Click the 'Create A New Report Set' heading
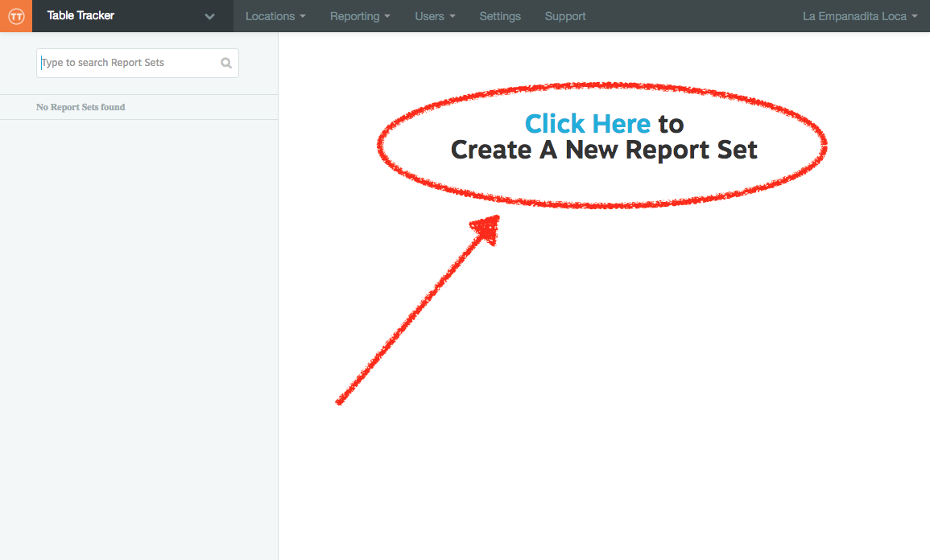This screenshot has height=560, width=930. [x=604, y=150]
